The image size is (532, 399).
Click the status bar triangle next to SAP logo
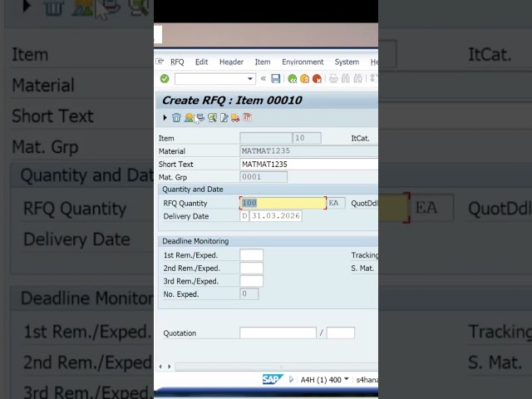coord(291,379)
